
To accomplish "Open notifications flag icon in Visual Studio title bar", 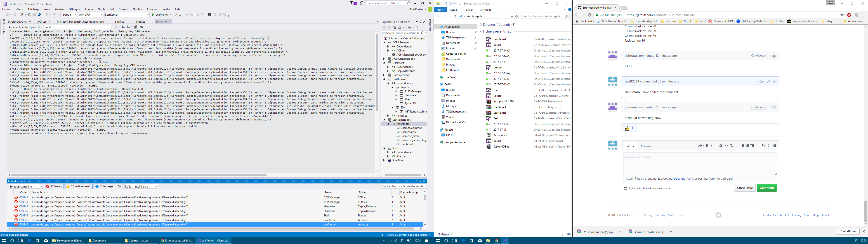I will 354,3.
